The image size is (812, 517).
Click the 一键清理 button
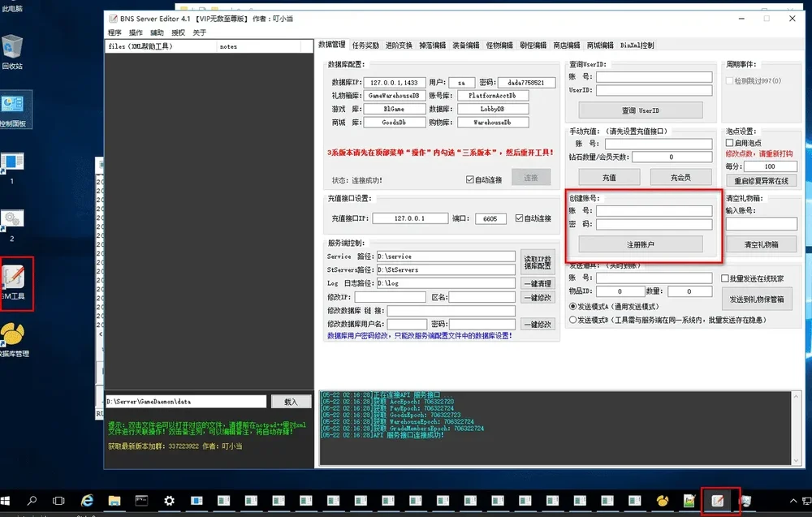point(538,283)
